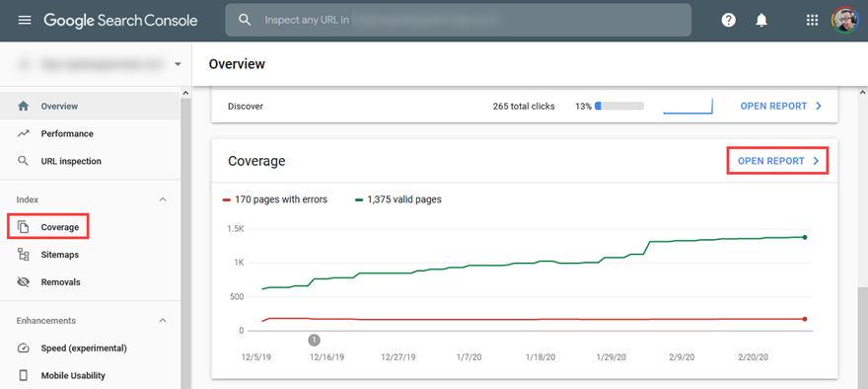Click the URL inspection magnifier icon
The image size is (868, 389).
click(24, 161)
